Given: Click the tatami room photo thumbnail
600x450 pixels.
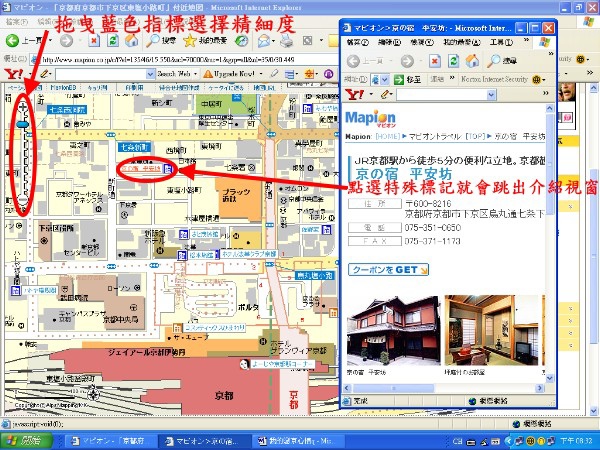Looking at the screenshot, I should (x=491, y=331).
